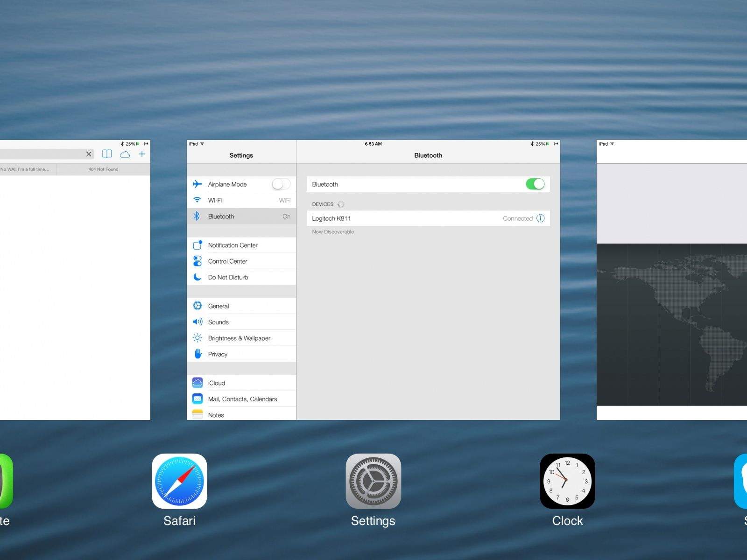Viewport: 747px width, 560px height.
Task: Click info icon for Logitech K811
Action: click(x=540, y=218)
